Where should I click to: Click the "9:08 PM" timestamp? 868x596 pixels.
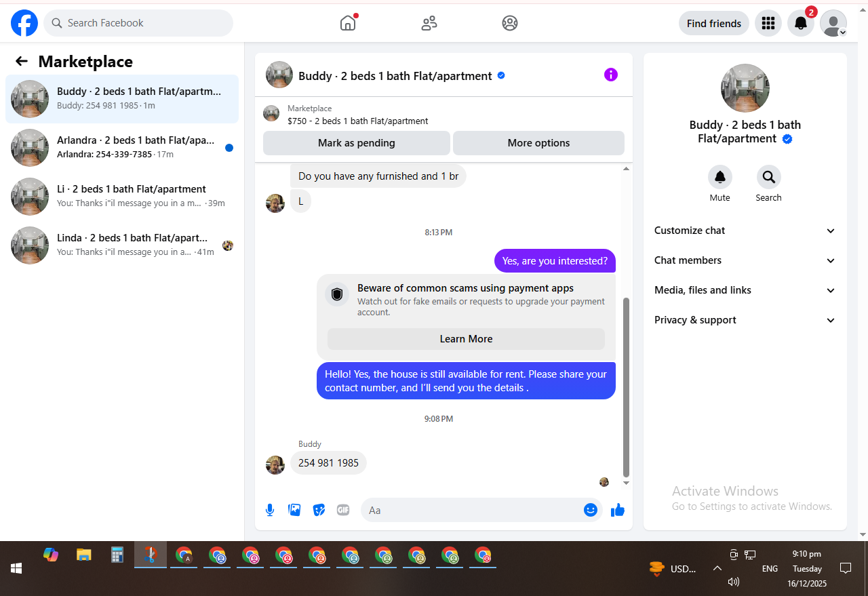pyautogui.click(x=439, y=419)
